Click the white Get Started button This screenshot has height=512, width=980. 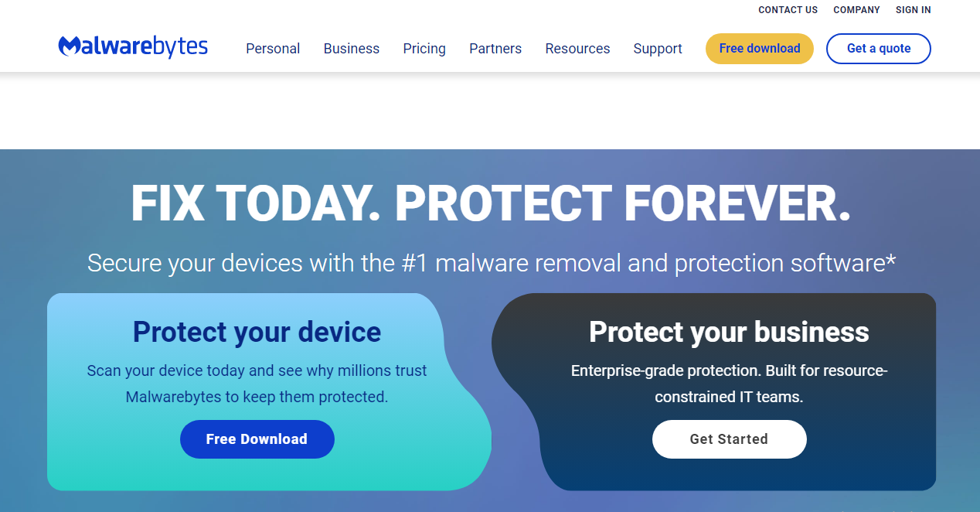[729, 439]
